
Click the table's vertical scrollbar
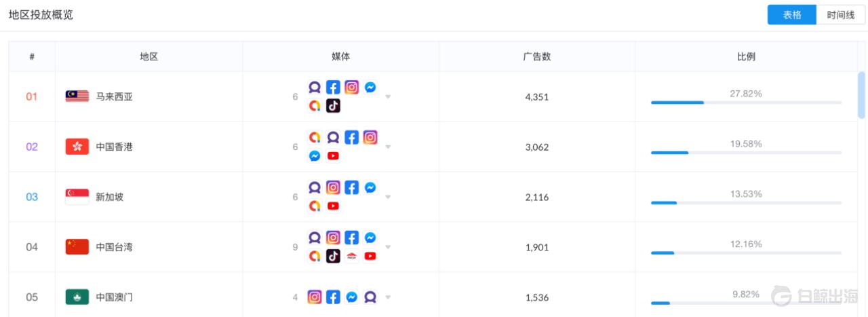(861, 95)
